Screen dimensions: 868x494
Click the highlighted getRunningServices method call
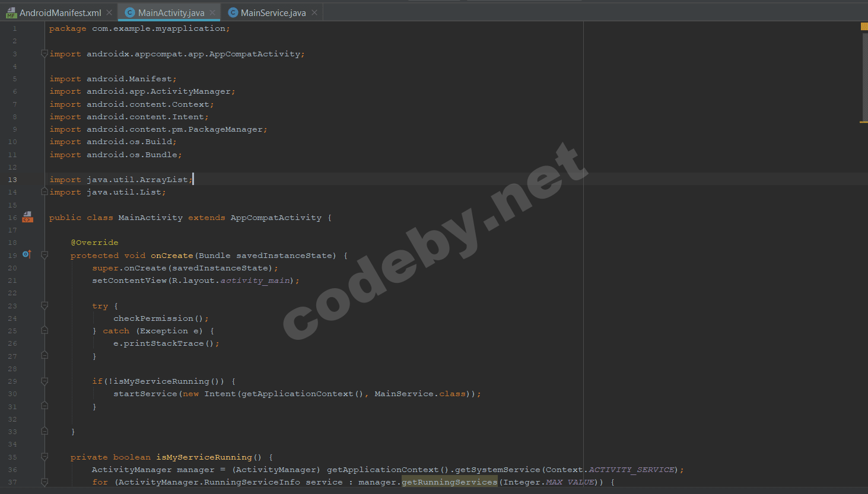coord(450,482)
